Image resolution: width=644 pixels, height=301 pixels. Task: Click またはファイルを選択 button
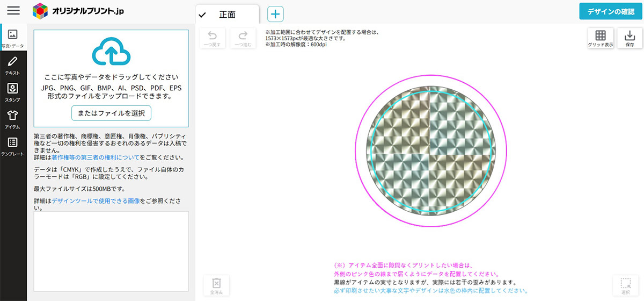click(111, 113)
